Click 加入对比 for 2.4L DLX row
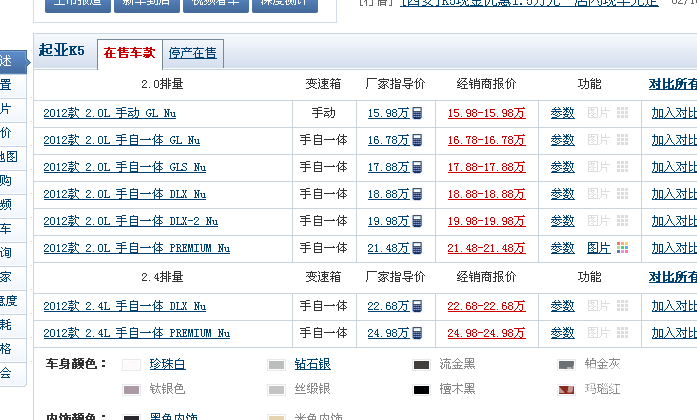Image resolution: width=697 pixels, height=420 pixels. coord(674,306)
